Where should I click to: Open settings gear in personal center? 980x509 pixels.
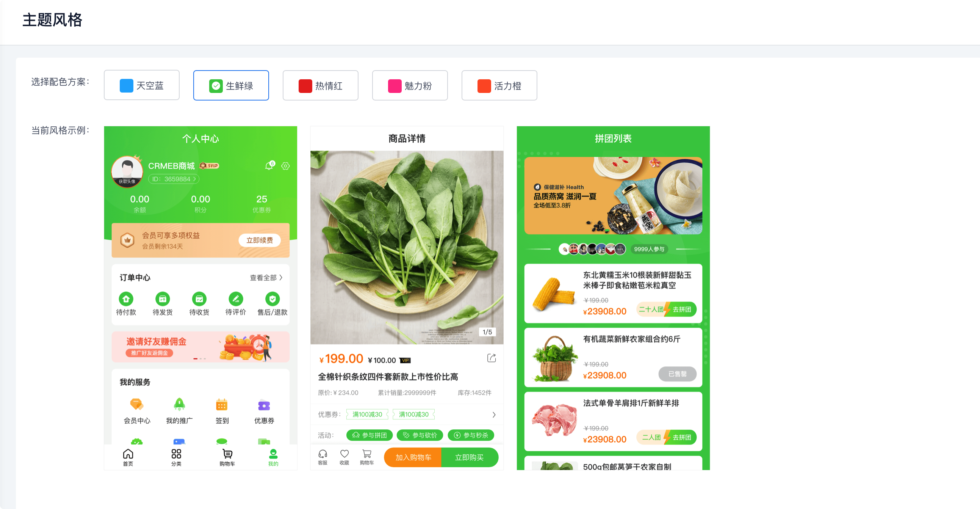pyautogui.click(x=285, y=166)
